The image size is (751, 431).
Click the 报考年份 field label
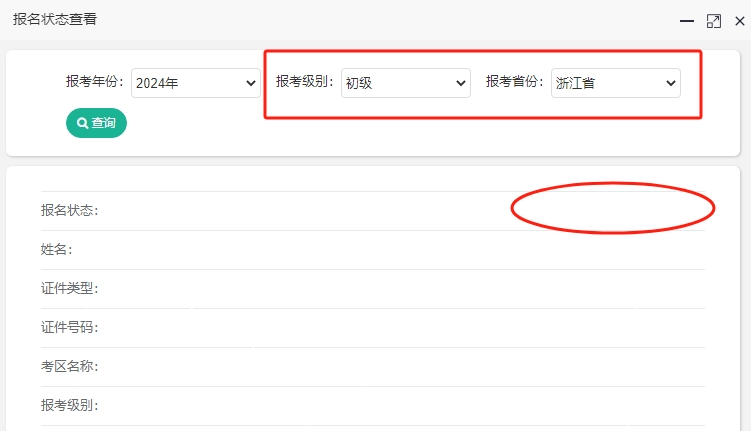[95, 82]
